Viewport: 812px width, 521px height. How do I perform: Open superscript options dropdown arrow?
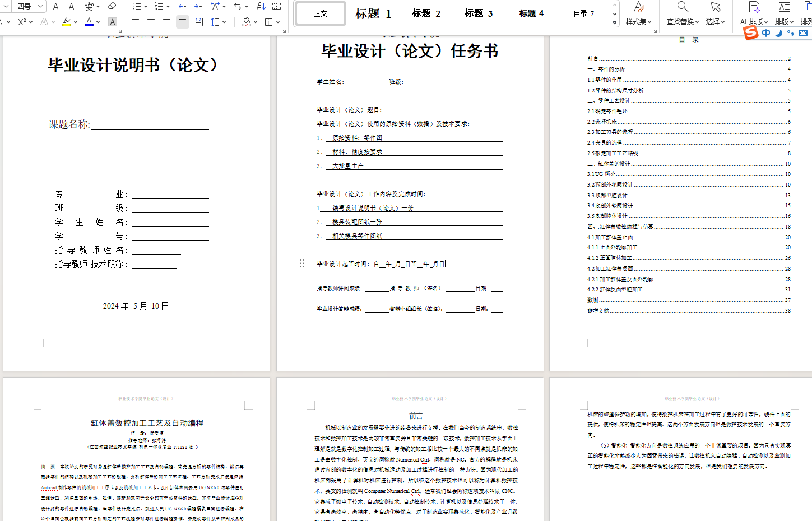point(31,22)
